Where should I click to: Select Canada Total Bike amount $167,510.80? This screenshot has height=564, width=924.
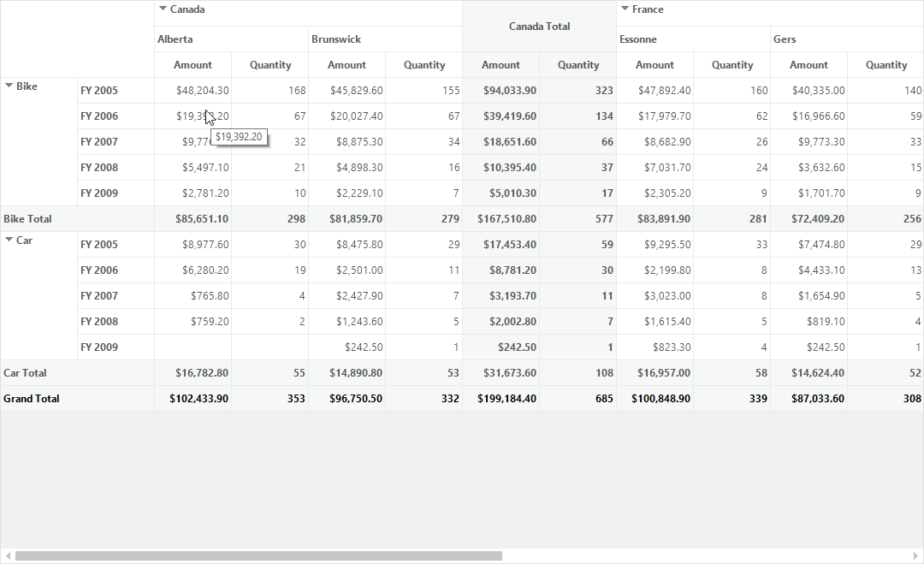500,218
